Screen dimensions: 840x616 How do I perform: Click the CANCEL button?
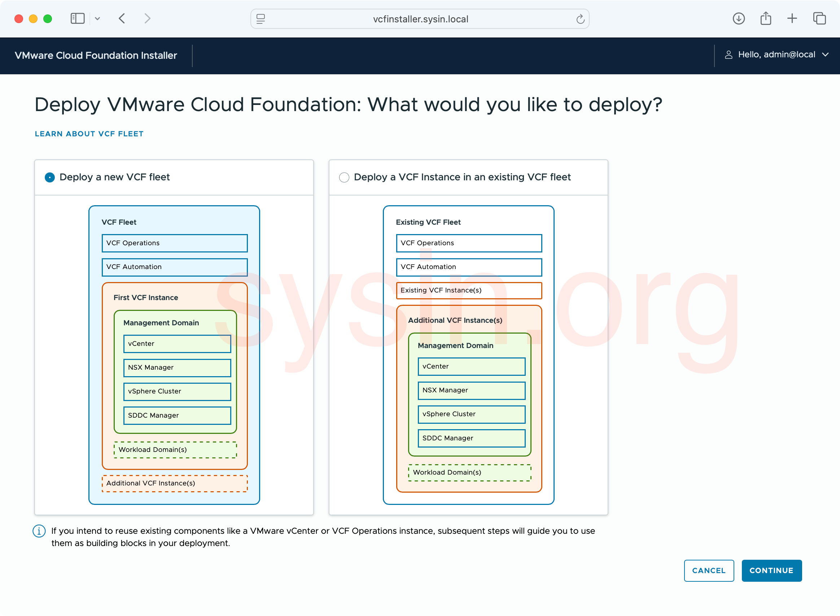coord(708,571)
